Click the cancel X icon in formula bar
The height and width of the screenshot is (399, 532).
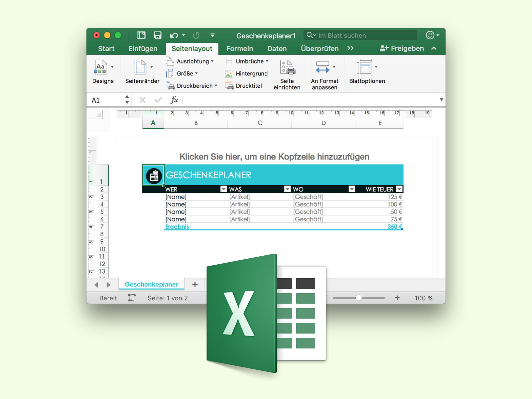(143, 100)
